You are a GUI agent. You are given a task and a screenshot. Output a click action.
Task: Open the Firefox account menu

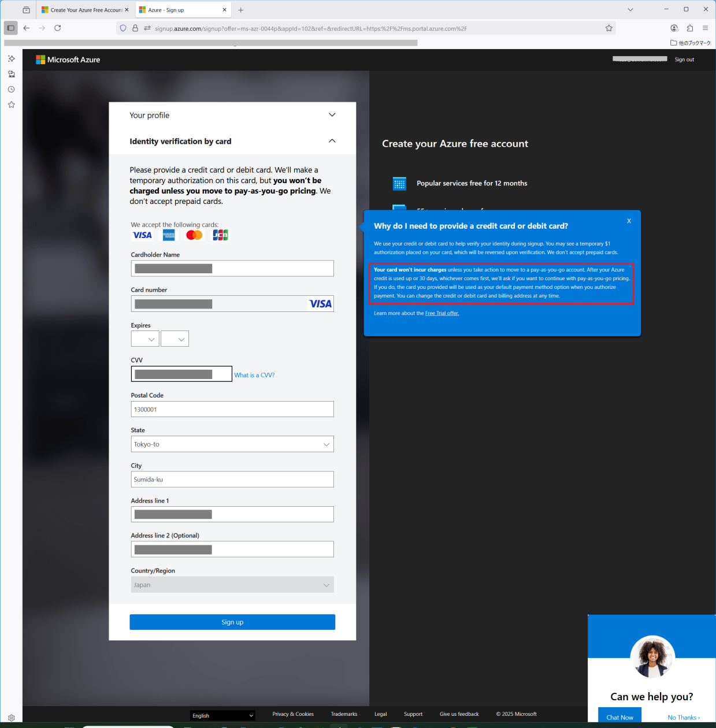(674, 28)
